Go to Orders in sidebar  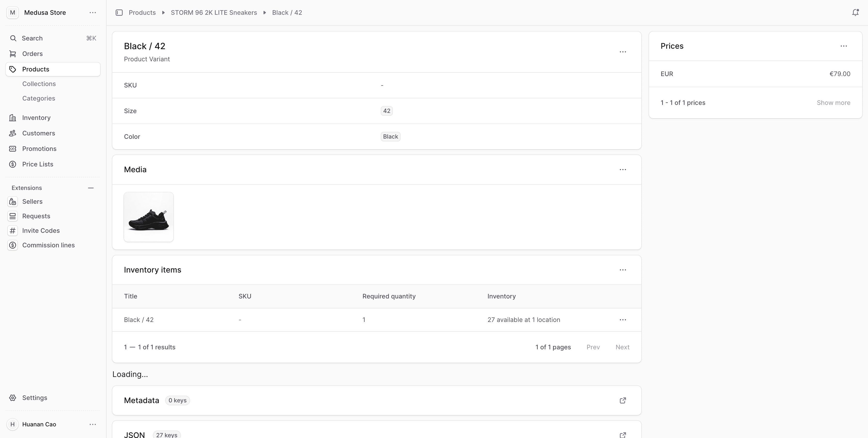[x=32, y=54]
